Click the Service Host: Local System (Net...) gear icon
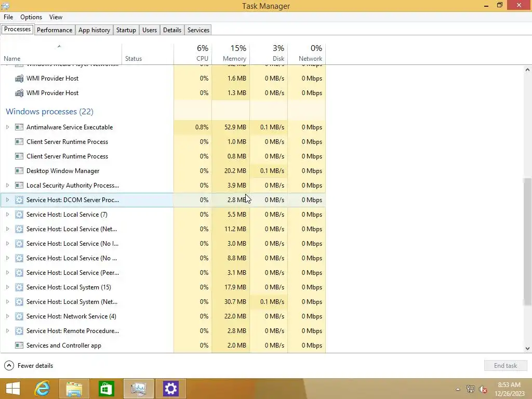This screenshot has width=532, height=399. 19,302
